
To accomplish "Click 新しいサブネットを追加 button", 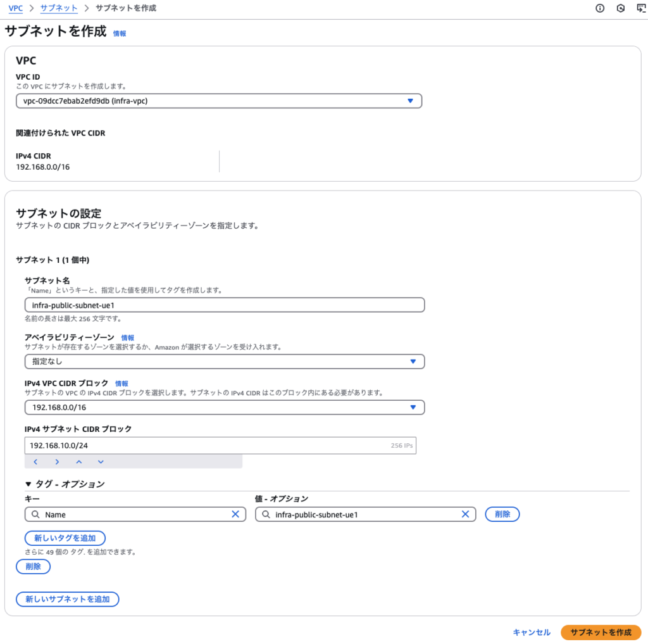I will pos(67,599).
